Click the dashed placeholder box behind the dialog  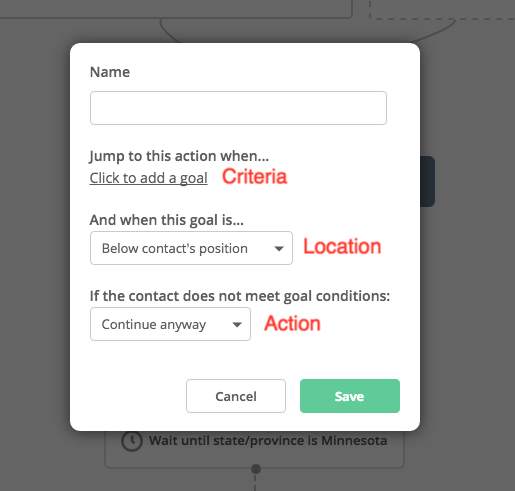click(x=442, y=10)
